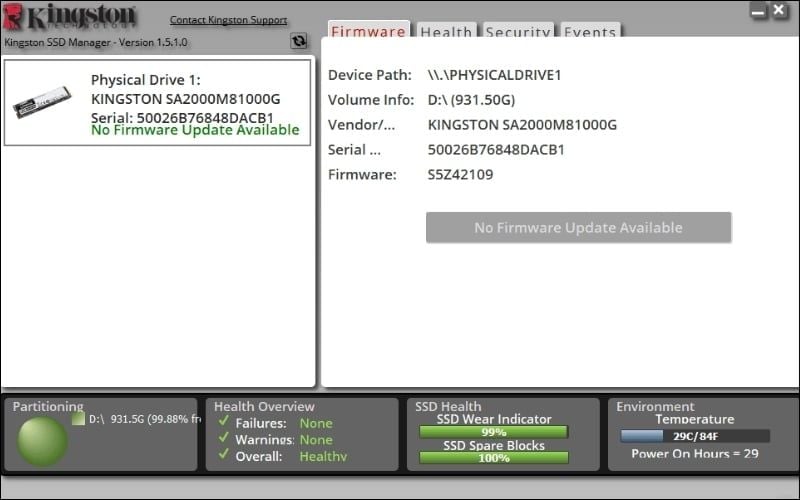Click the Warnings green checkmark icon

click(x=223, y=438)
